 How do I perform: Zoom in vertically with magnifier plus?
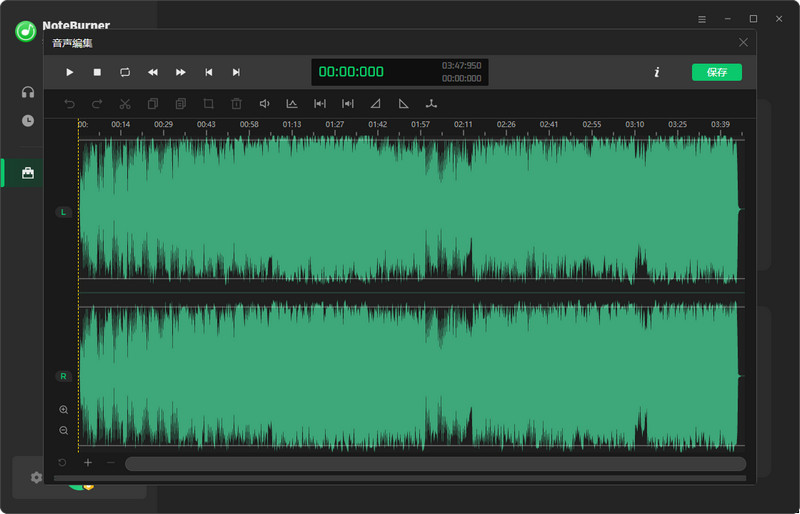point(64,410)
